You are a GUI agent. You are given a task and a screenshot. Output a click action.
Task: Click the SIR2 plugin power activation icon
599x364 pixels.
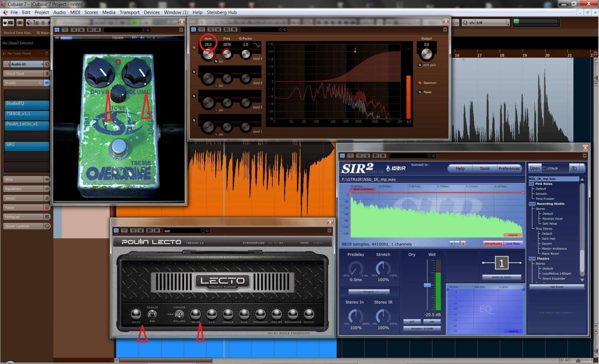[342, 156]
